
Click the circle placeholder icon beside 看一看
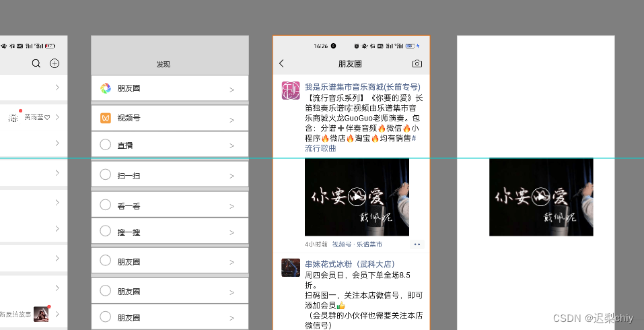[106, 205]
